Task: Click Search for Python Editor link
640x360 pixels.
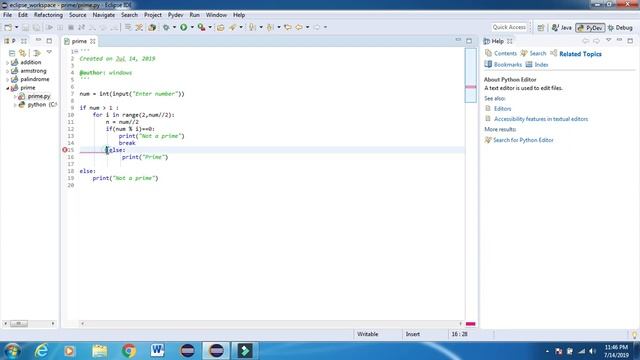Action: 523,140
